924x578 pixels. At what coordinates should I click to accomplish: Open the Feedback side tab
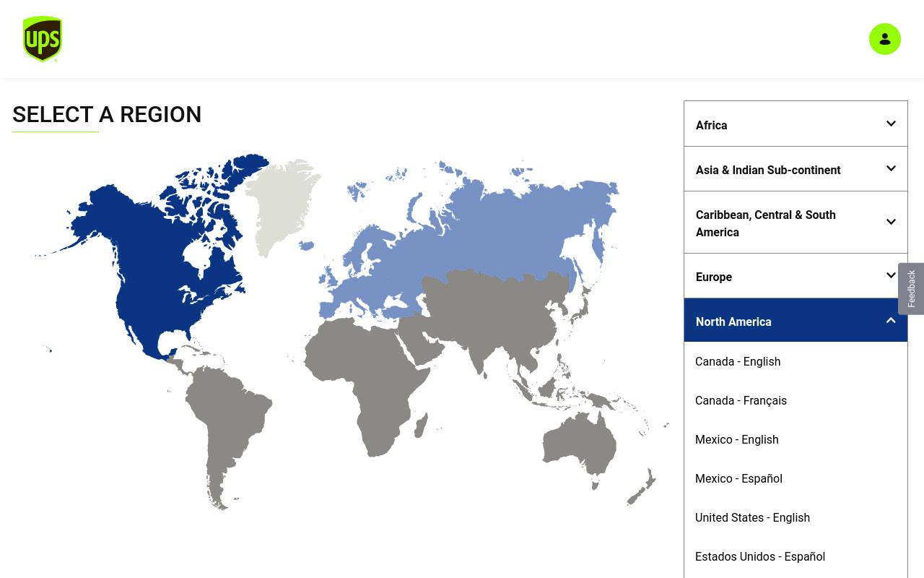point(911,288)
